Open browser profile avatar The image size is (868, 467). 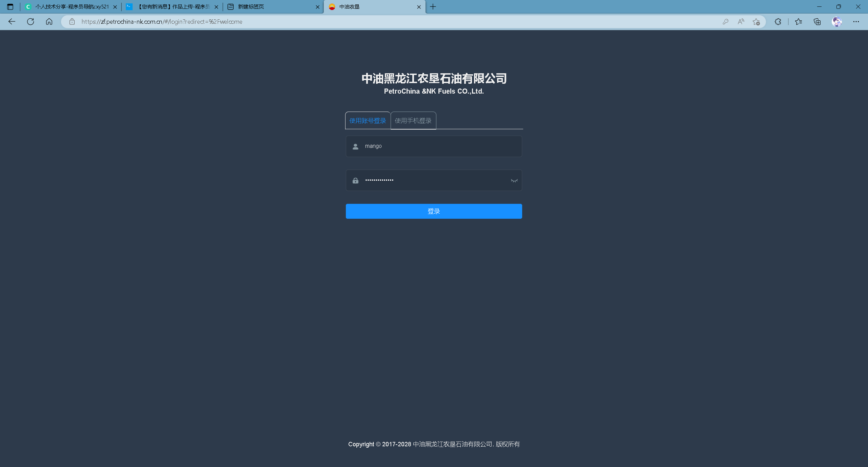point(837,22)
